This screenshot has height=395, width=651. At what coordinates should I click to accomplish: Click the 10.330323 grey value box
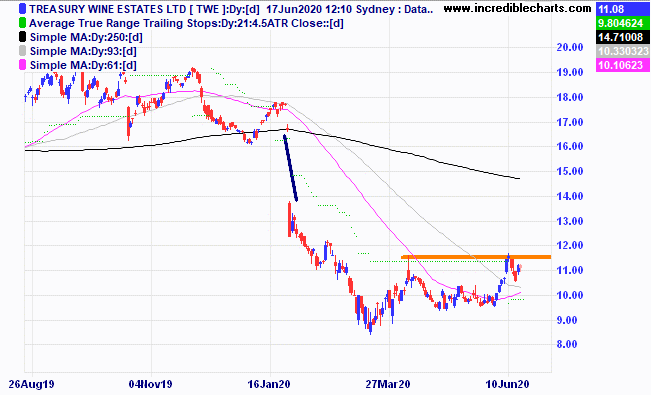(x=622, y=51)
